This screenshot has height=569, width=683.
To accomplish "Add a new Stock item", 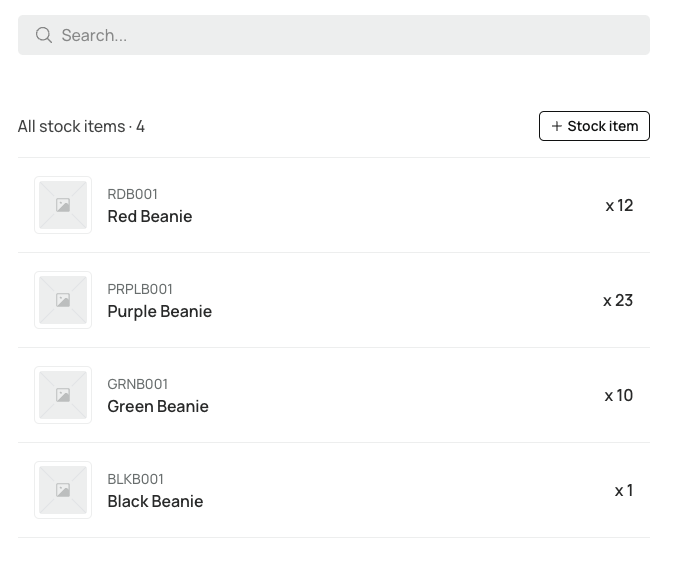I will click(x=594, y=126).
